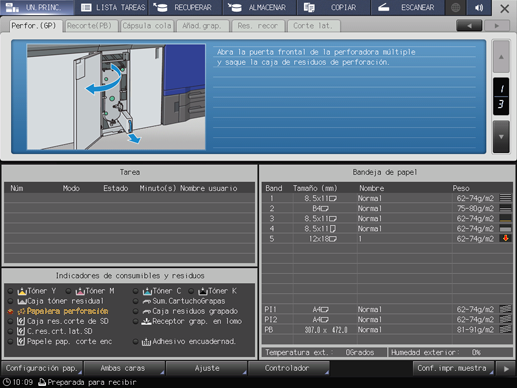Click Tóner Y status light

point(11,291)
